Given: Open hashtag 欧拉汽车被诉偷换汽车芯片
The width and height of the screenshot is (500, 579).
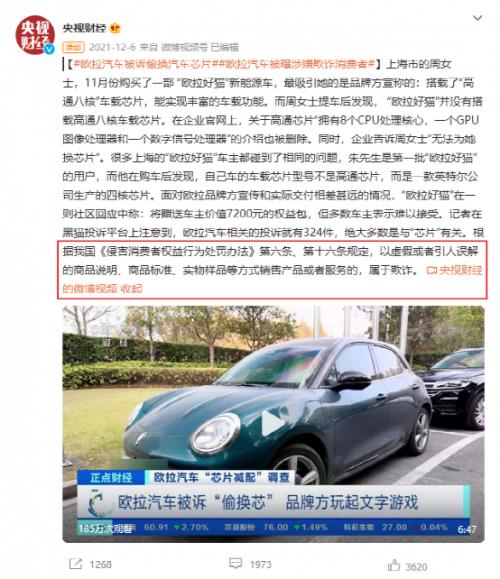Looking at the screenshot, I should click(147, 64).
